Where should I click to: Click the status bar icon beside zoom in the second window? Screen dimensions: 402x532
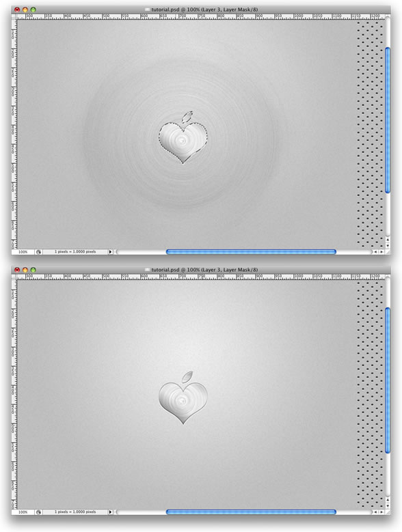(38, 512)
